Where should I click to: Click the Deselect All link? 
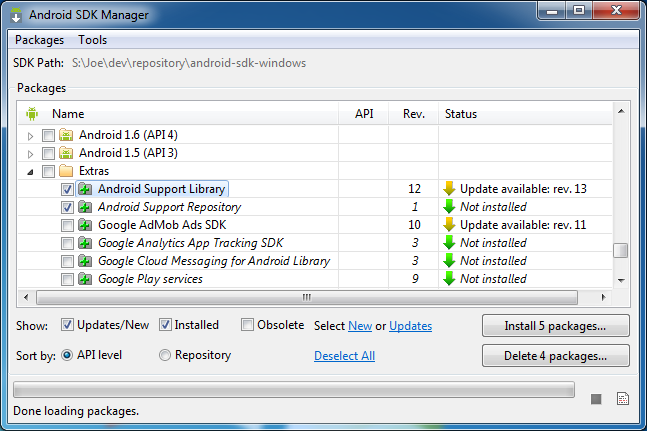coord(344,356)
